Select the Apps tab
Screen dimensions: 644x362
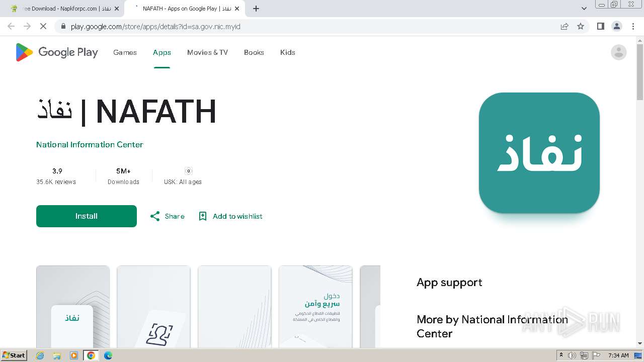[x=162, y=52]
